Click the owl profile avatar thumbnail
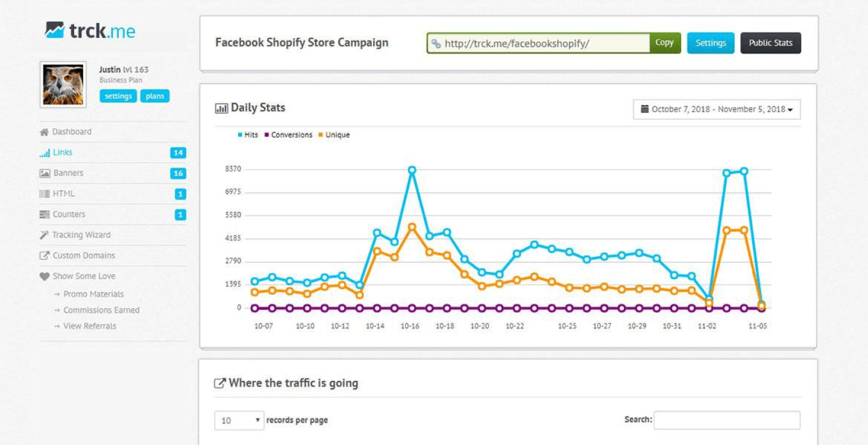 point(63,85)
